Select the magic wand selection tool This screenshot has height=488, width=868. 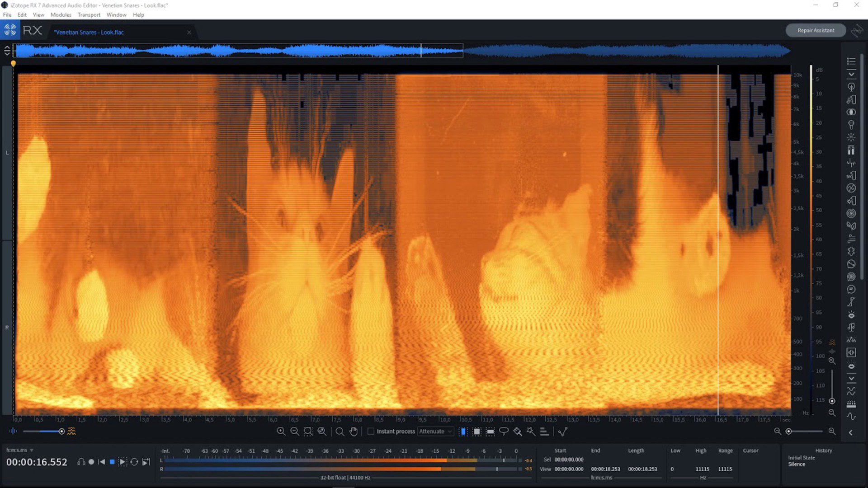pos(531,432)
